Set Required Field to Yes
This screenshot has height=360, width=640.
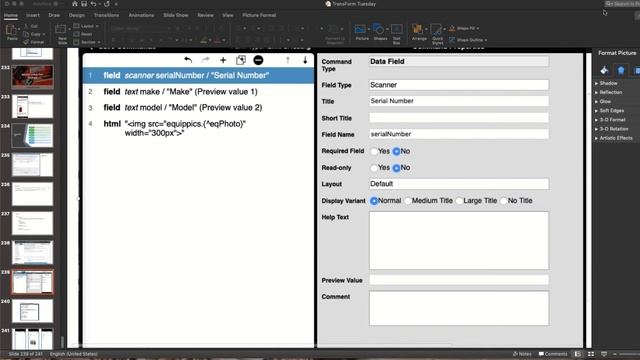pyautogui.click(x=374, y=151)
